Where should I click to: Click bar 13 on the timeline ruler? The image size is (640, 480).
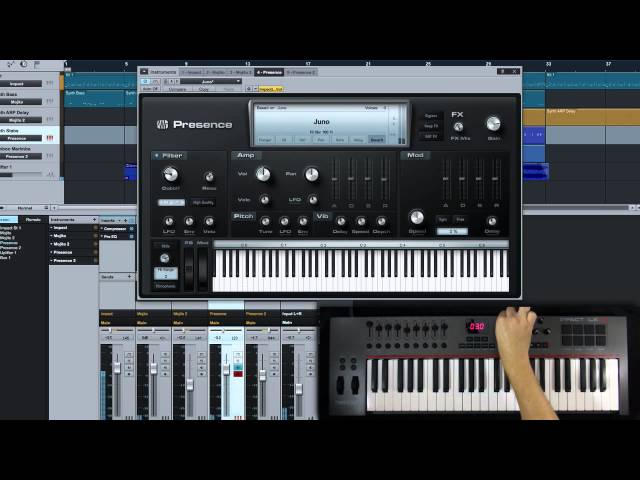pos(247,64)
